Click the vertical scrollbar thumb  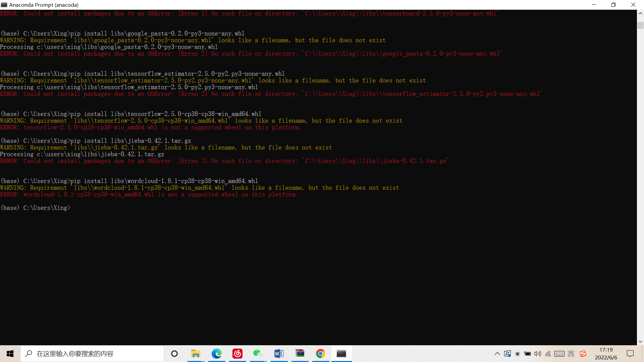(x=640, y=25)
